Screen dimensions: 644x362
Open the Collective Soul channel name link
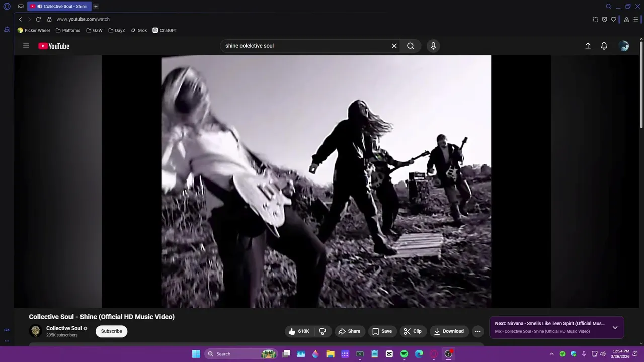[64, 328]
